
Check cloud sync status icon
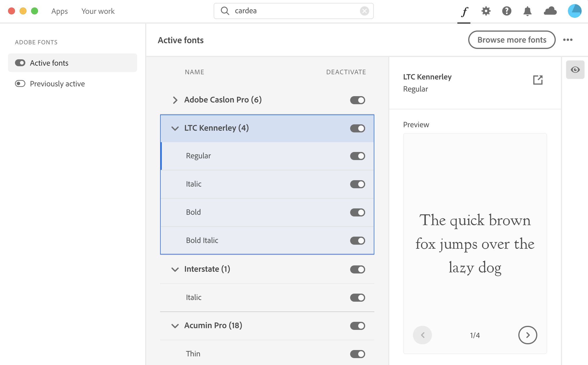click(x=550, y=11)
